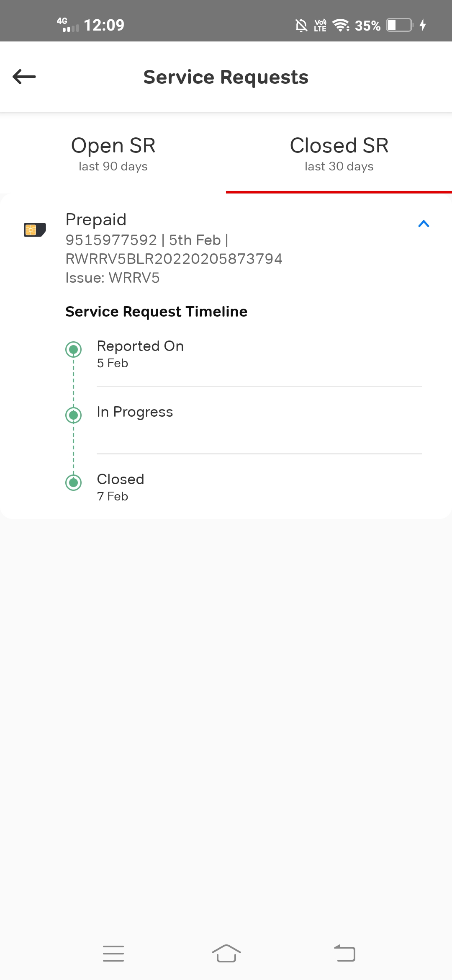Open the recent apps menu icon
The image size is (452, 980).
[113, 954]
